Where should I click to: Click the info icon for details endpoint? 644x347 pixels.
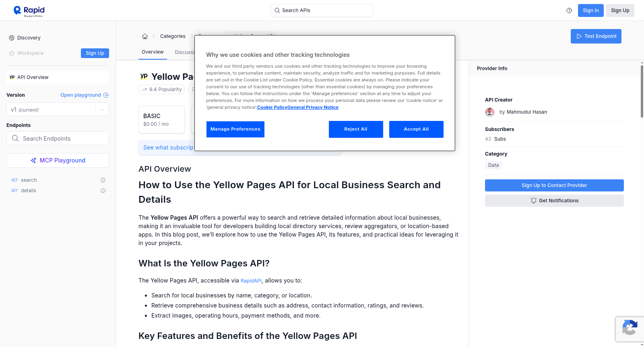point(103,191)
